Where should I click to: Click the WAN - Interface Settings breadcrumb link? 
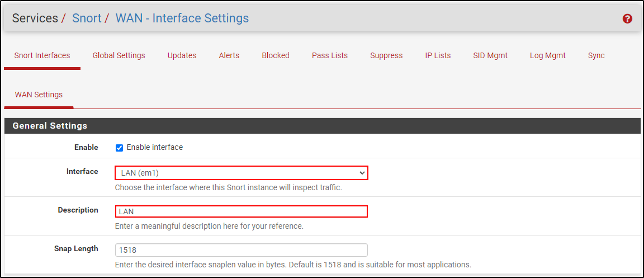pos(182,18)
